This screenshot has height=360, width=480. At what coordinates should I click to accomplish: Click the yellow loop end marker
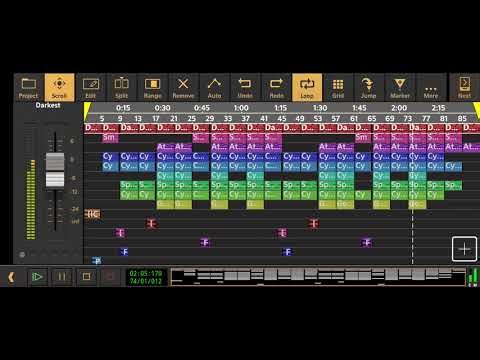477,111
